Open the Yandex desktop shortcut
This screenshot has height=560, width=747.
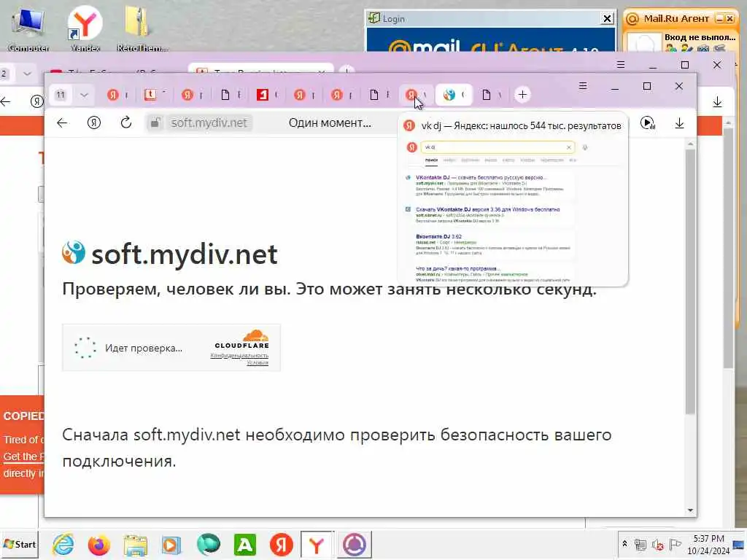pos(85,29)
